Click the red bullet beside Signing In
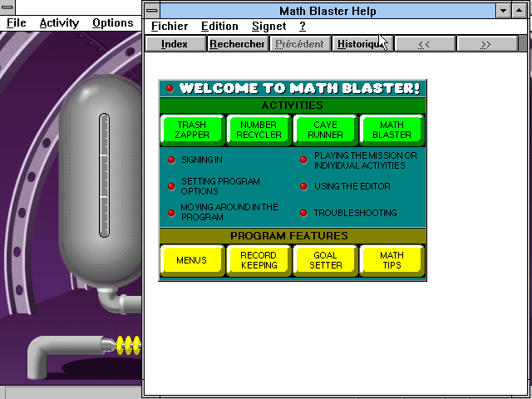Image resolution: width=532 pixels, height=399 pixels. pyautogui.click(x=171, y=160)
